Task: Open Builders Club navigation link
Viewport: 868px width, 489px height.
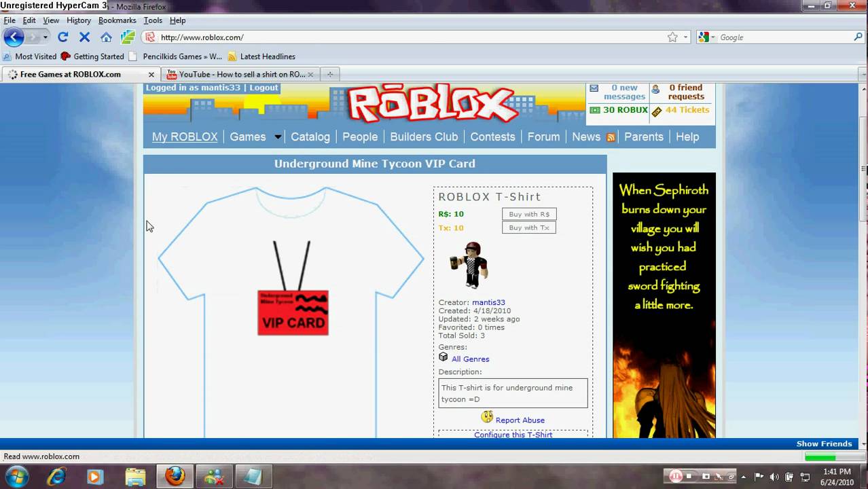Action: click(424, 137)
